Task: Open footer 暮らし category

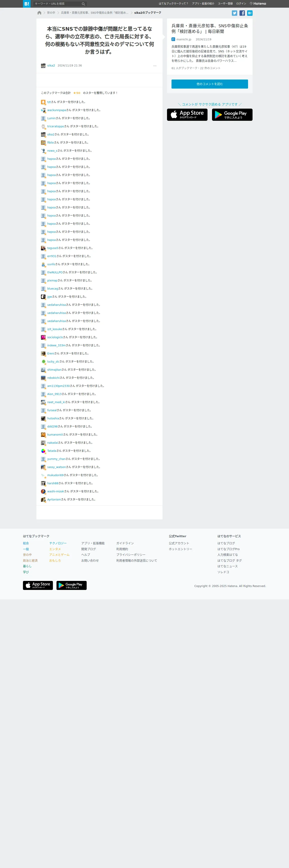Action: [27, 566]
